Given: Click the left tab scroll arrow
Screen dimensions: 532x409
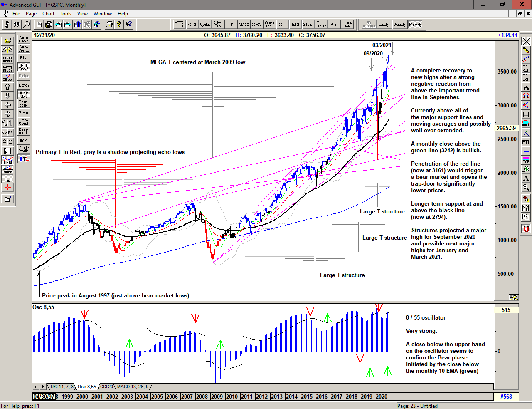Looking at the screenshot, I should pyautogui.click(x=36, y=387).
